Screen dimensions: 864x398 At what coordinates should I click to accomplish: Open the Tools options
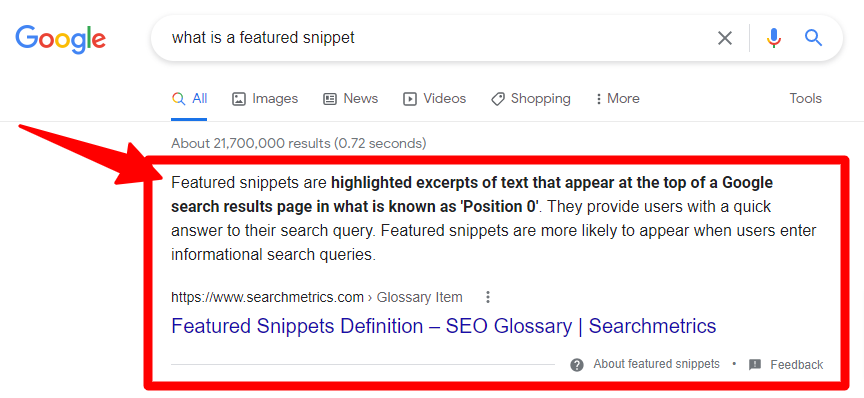pos(805,99)
